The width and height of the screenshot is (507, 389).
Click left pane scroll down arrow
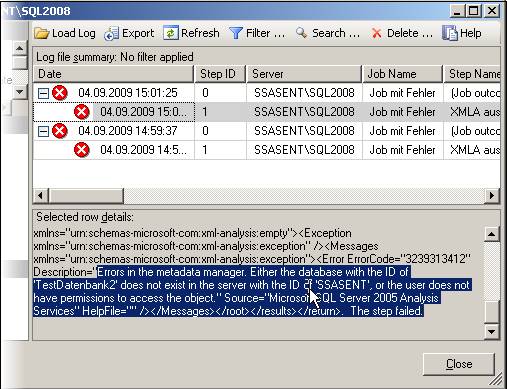[20, 92]
